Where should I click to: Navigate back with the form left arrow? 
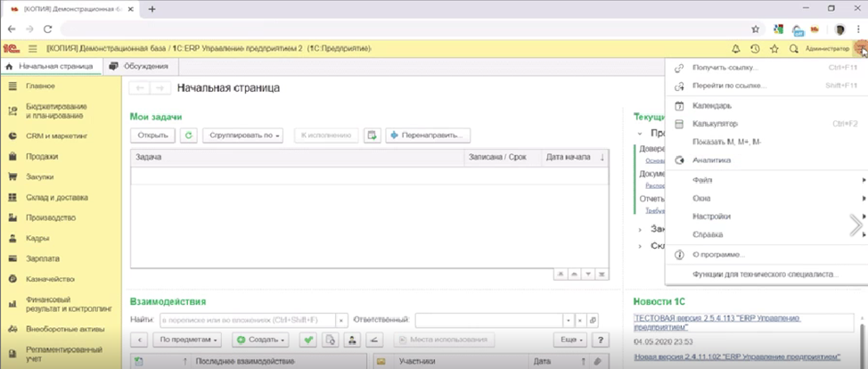(x=140, y=88)
